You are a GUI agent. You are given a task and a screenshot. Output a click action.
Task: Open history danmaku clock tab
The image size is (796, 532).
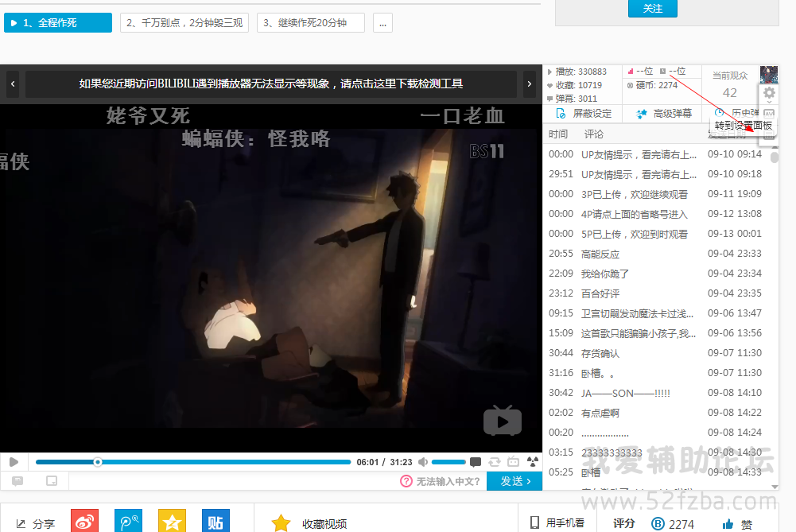736,113
